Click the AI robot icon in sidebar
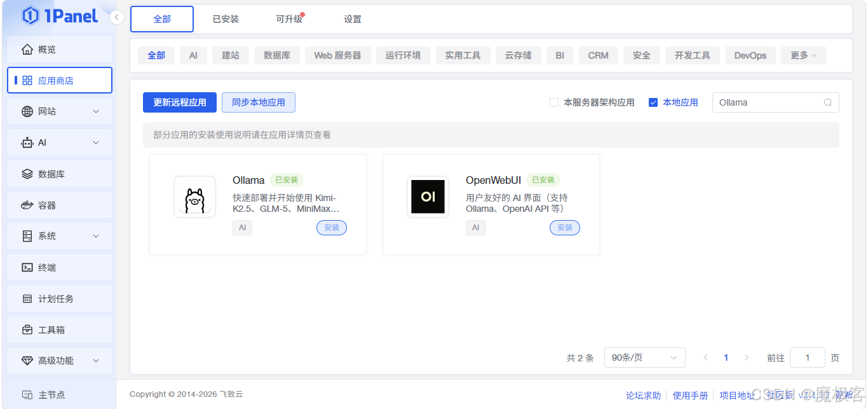This screenshot has width=868, height=409. point(27,142)
